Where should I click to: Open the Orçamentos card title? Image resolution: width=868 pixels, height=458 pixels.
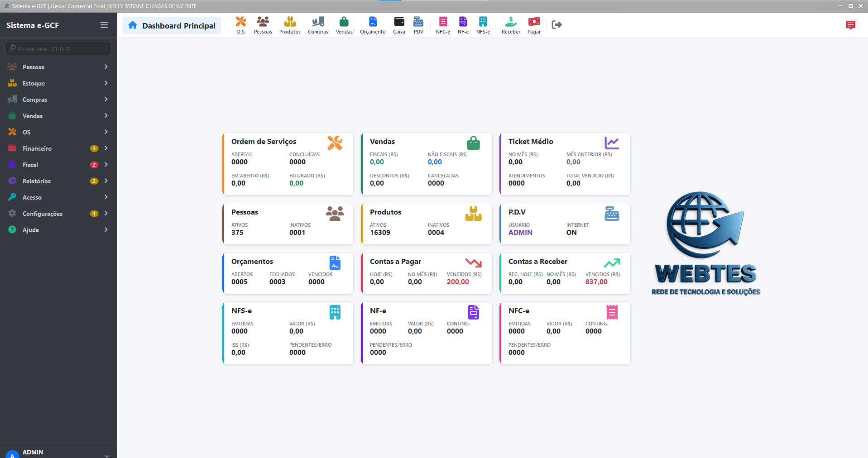[252, 262]
